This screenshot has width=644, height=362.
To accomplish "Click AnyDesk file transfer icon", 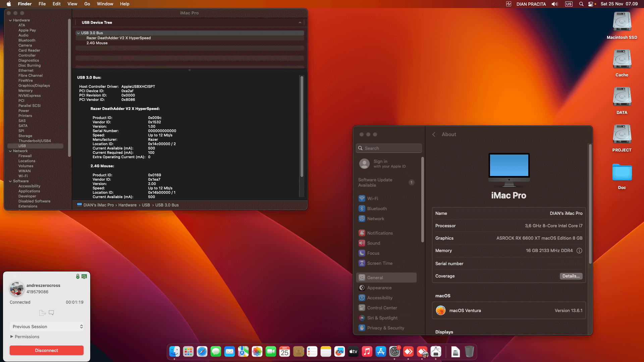I will tap(42, 313).
